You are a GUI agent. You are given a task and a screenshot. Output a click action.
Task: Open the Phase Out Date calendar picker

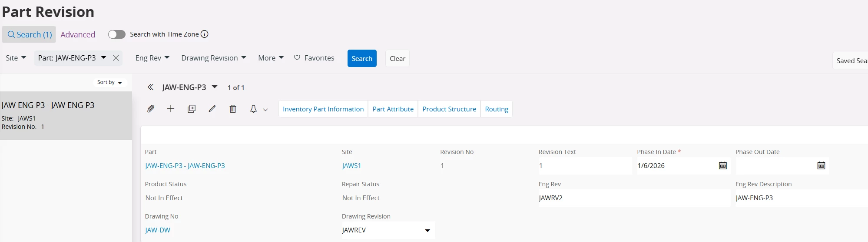tap(821, 166)
